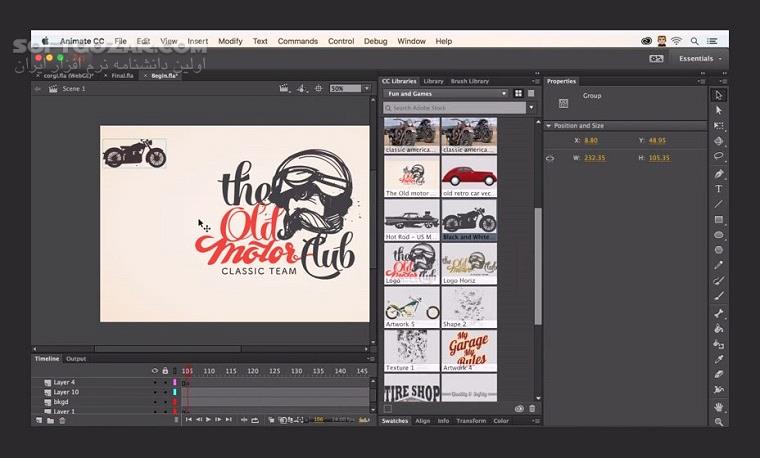This screenshot has width=760, height=458.
Task: Open the Final.fla document tab
Action: [x=122, y=76]
